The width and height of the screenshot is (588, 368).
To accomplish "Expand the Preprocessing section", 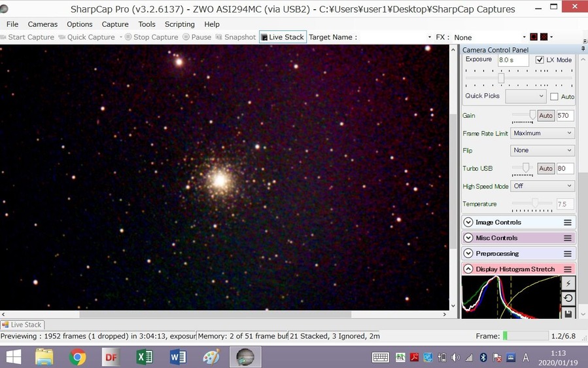I will click(468, 253).
